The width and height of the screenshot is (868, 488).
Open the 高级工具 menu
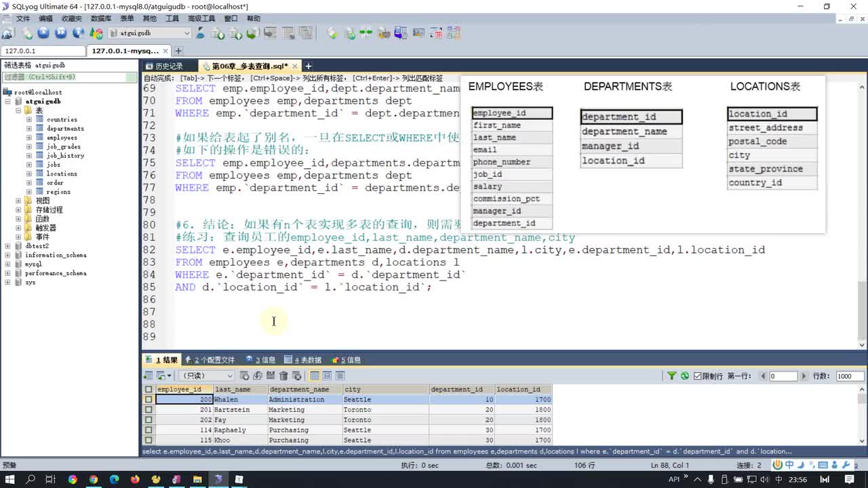pyautogui.click(x=201, y=18)
